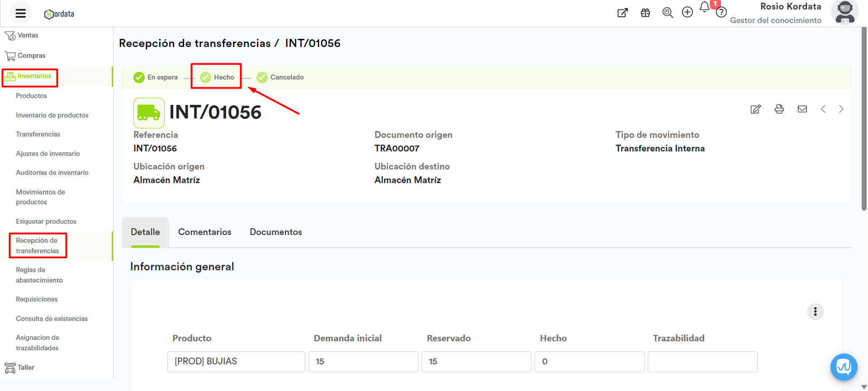Set status to Hecho
This screenshot has width=868, height=391.
click(217, 77)
